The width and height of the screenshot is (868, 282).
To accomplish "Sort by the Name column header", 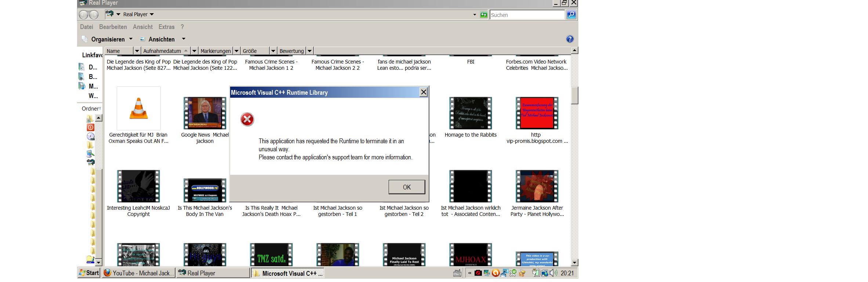I will 119,51.
